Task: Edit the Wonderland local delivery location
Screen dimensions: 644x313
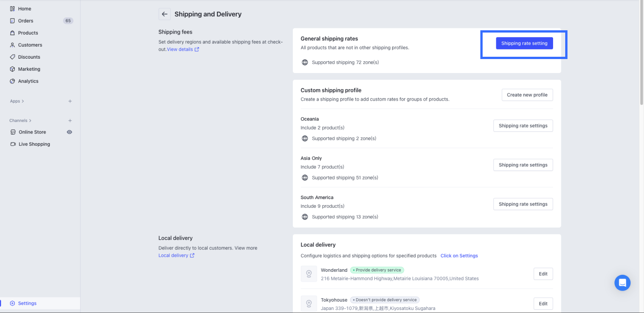Action: coord(543,274)
